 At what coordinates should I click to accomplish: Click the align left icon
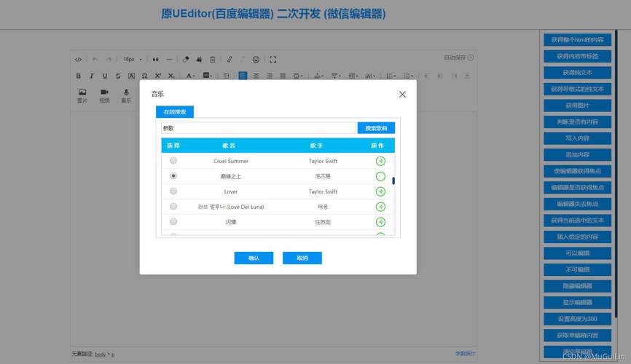pyautogui.click(x=243, y=76)
